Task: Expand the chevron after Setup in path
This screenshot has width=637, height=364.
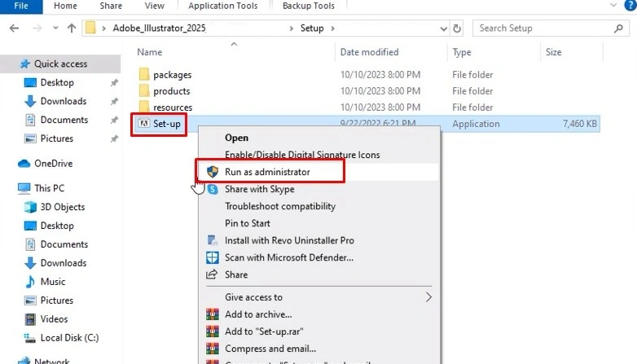Action: (x=332, y=28)
